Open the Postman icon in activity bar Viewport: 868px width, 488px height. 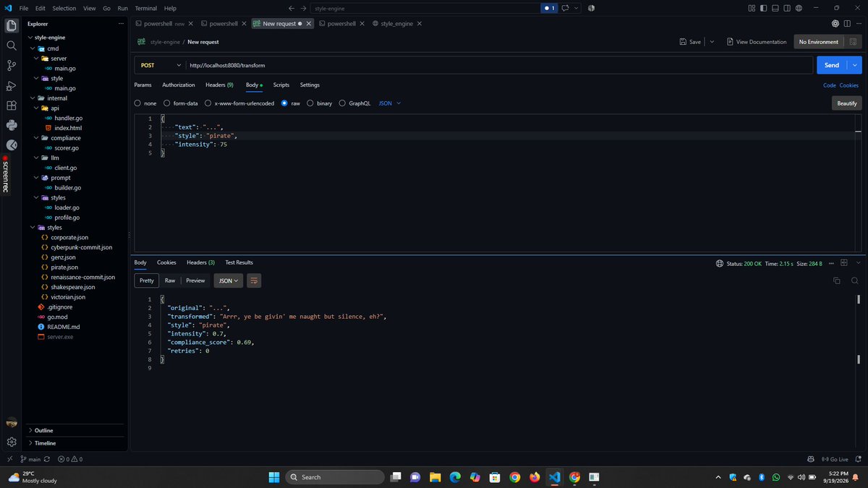pos(12,145)
